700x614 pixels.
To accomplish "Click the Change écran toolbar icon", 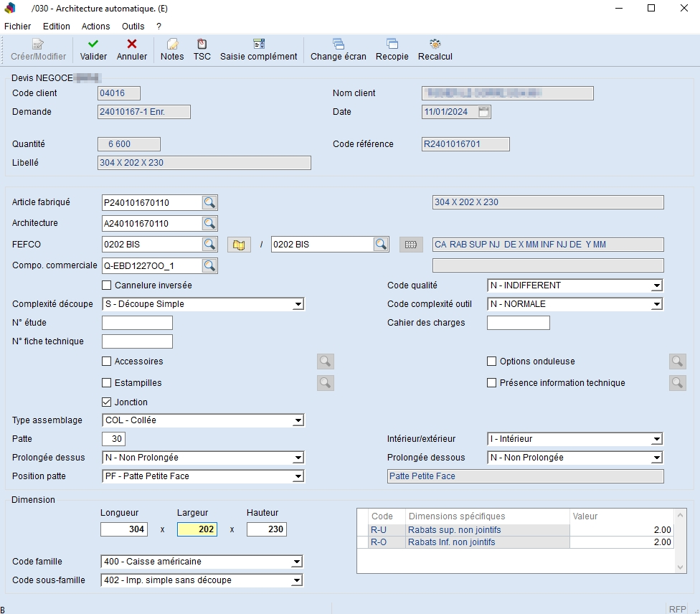I will (338, 44).
